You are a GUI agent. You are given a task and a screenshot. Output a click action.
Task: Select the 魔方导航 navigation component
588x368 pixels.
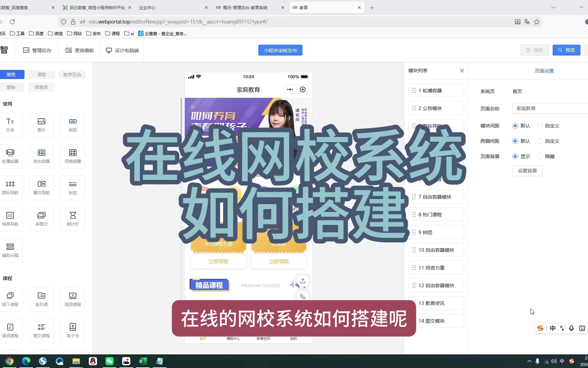[42, 187]
